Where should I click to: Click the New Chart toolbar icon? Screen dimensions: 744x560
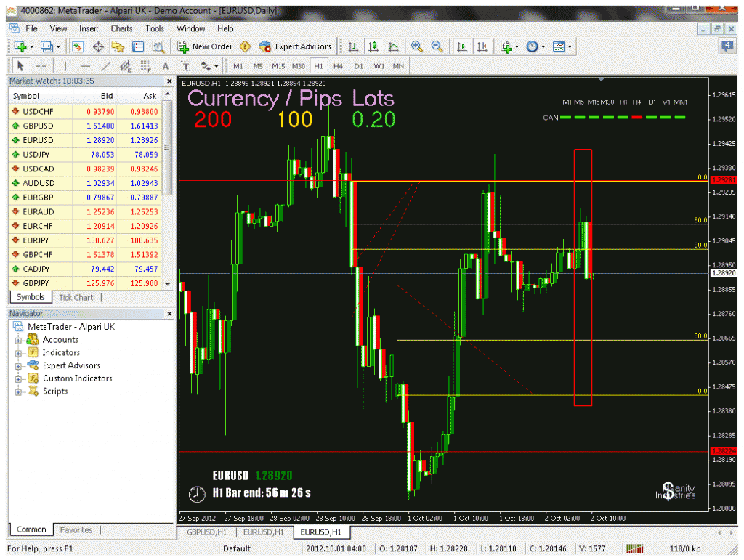click(x=20, y=46)
